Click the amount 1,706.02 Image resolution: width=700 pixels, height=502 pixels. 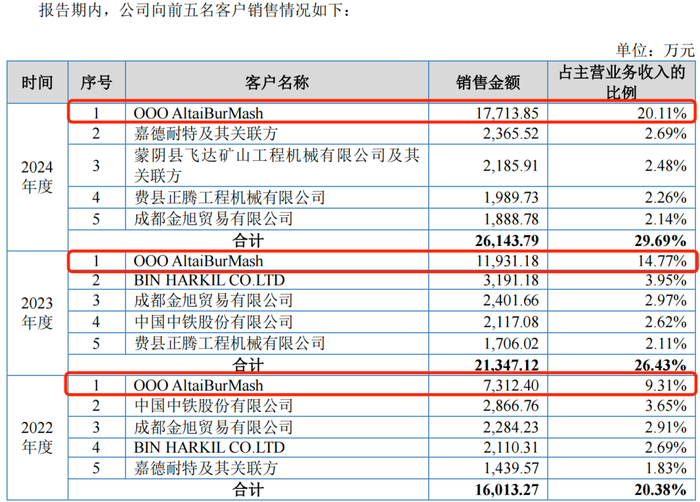(512, 343)
